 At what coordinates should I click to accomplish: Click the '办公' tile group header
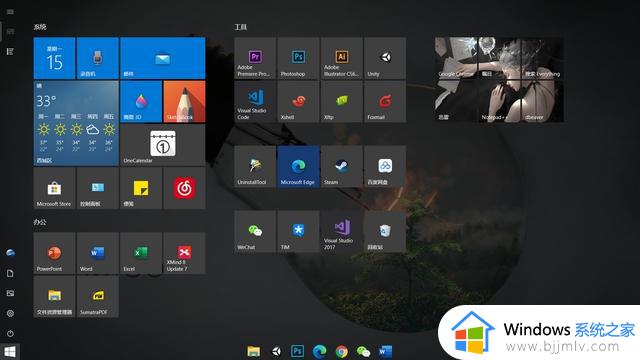coord(40,222)
